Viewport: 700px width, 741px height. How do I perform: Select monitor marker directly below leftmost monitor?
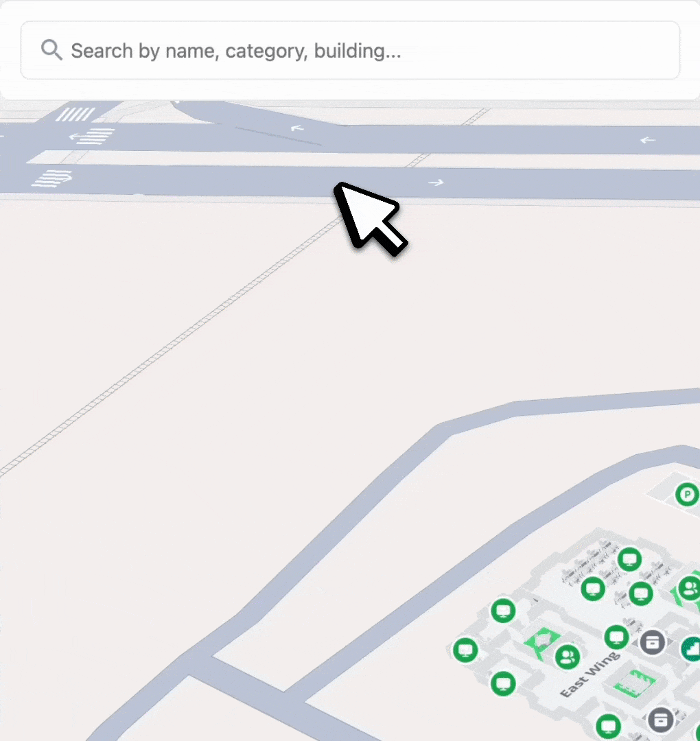point(503,682)
